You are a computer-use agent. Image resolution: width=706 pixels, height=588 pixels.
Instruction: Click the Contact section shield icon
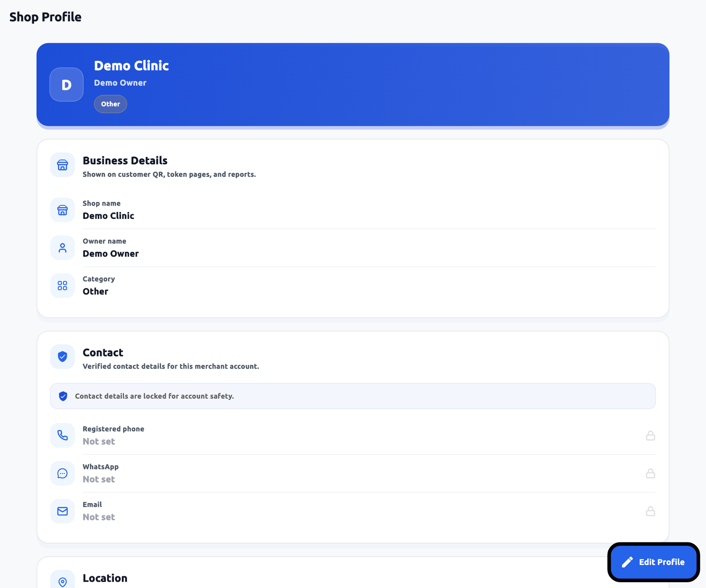[63, 357]
